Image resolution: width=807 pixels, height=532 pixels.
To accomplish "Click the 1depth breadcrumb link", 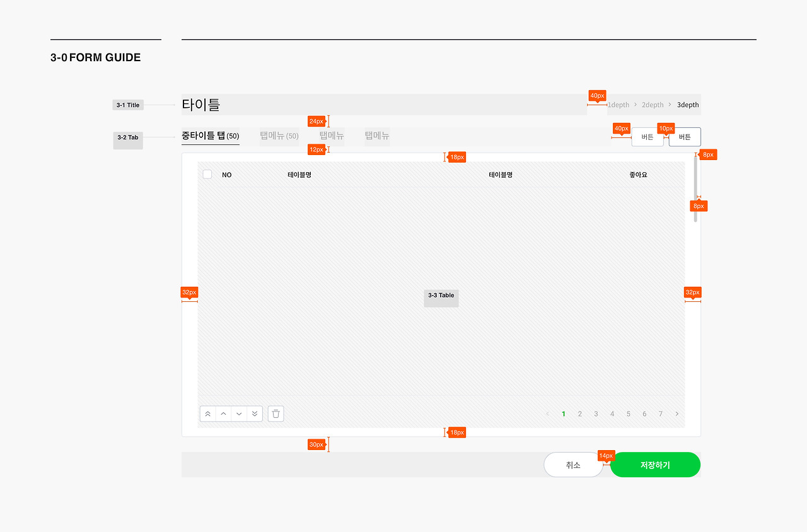I will tap(618, 105).
